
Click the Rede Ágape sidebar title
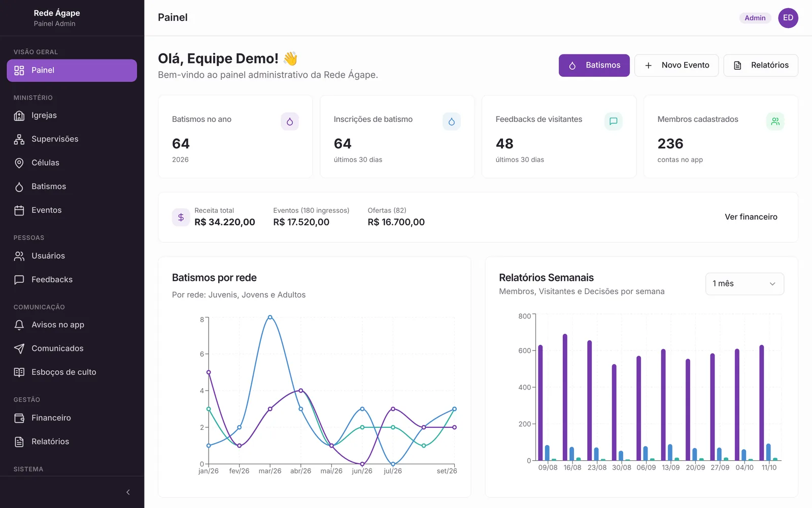[x=57, y=13]
